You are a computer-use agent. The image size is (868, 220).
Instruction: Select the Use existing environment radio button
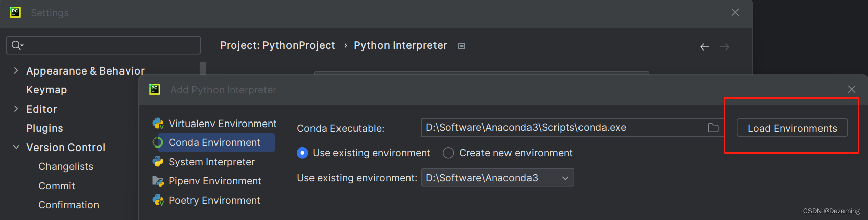[303, 153]
